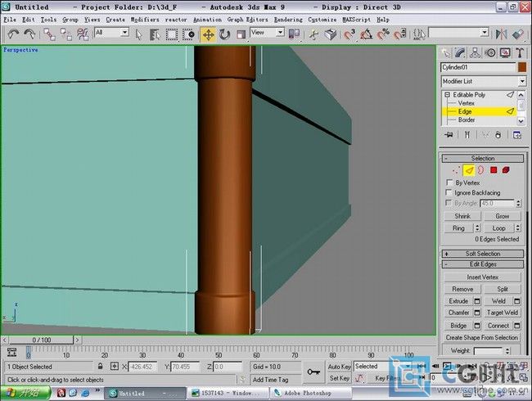Toggle the selection lock padlock
Image resolution: width=532 pixels, height=401 pixels.
[100, 367]
